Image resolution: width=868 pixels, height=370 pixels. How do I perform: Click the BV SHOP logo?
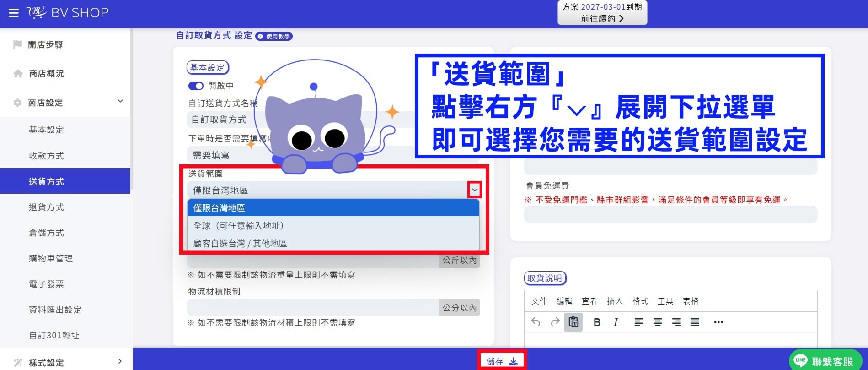[x=68, y=12]
